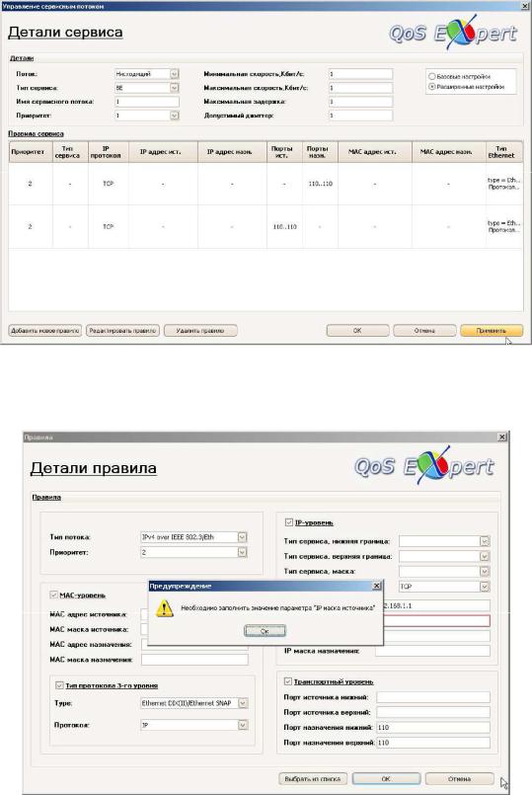Toggle the MAC-уровень checkbox
This screenshot has height=795, width=532.
click(x=53, y=595)
